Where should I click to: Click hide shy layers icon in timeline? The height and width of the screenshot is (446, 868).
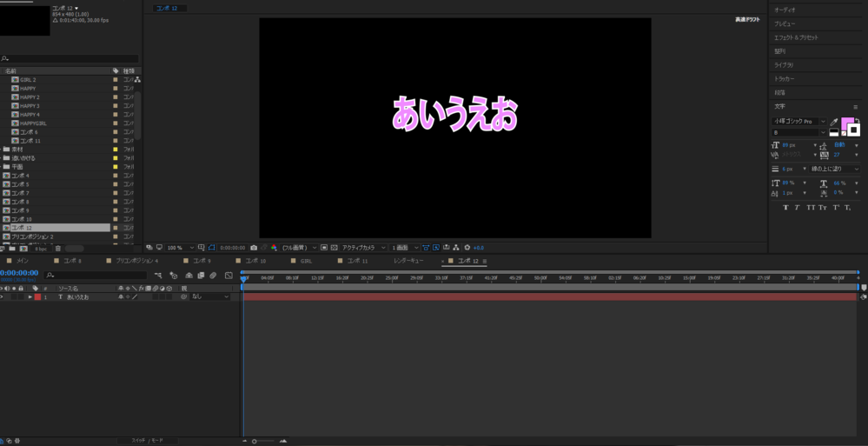(189, 276)
